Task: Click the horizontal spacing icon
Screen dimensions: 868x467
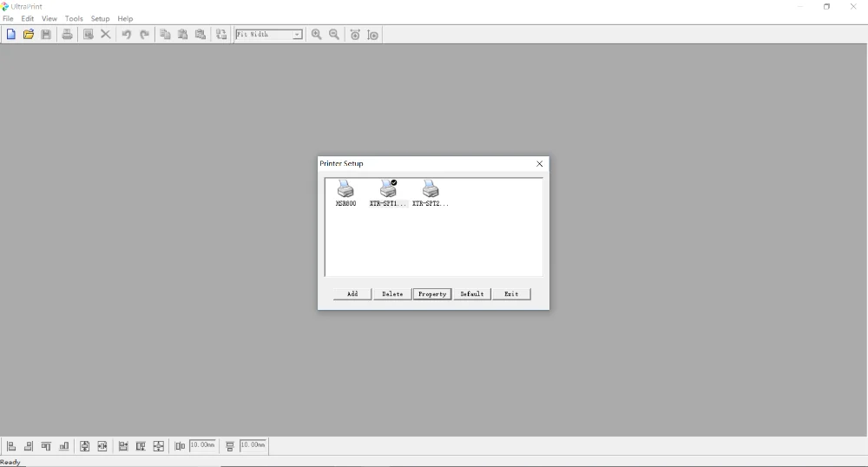Action: pos(180,446)
